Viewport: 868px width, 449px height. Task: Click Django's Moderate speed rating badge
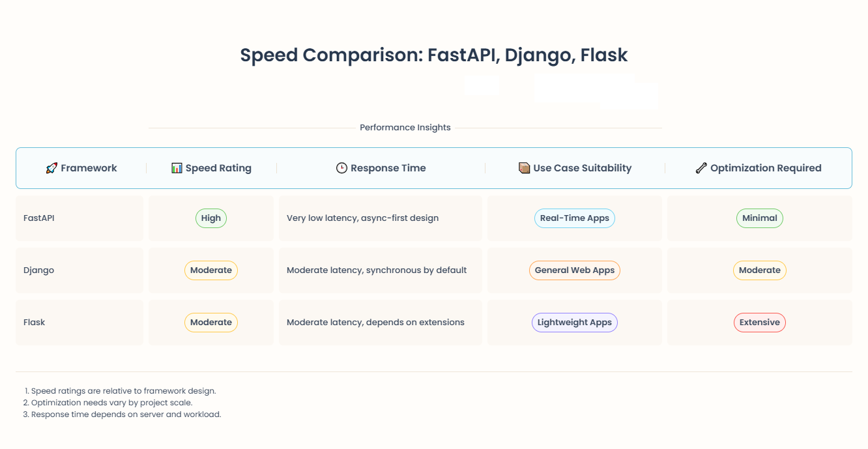[211, 270]
